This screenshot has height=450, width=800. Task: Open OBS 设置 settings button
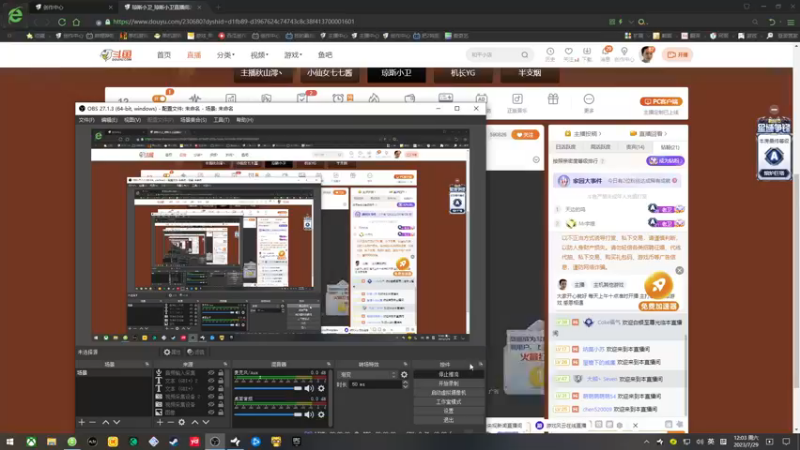448,411
